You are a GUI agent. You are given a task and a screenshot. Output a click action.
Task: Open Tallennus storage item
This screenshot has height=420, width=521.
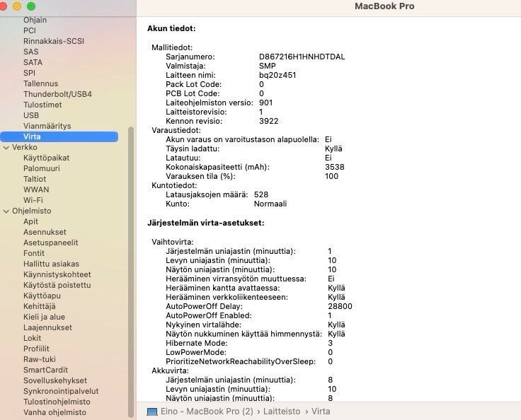click(x=40, y=83)
